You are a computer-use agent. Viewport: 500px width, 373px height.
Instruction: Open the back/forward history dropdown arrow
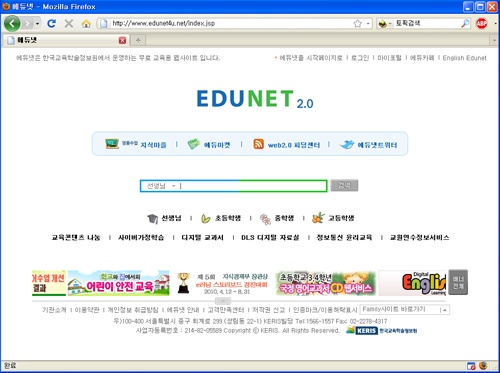tap(37, 24)
